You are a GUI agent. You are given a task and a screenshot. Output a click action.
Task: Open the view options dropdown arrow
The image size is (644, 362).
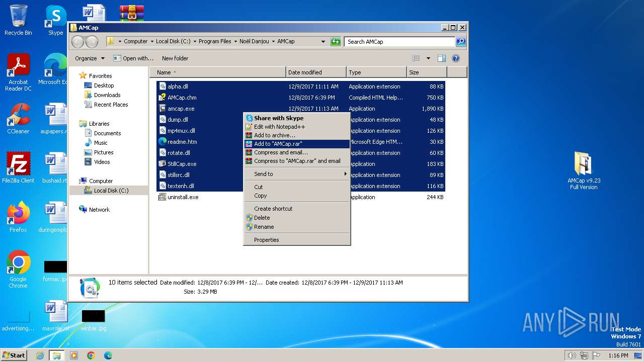pos(428,58)
